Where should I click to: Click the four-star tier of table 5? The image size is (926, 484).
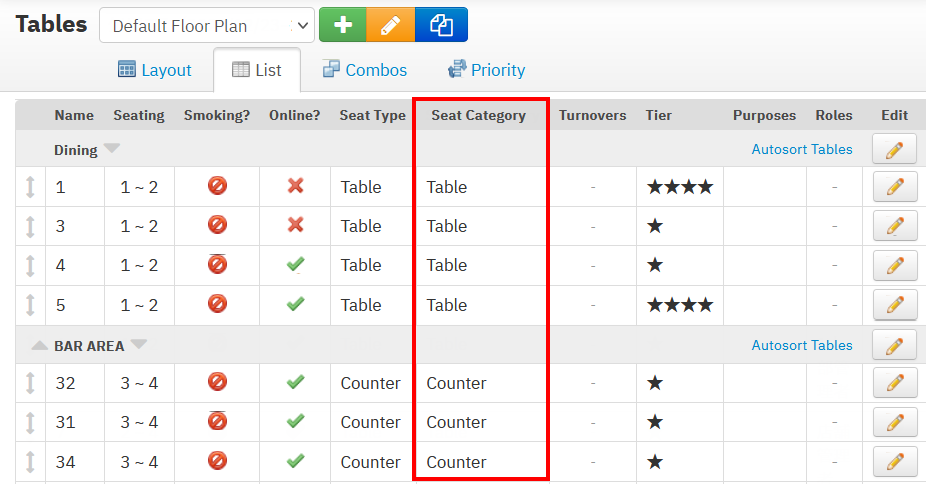679,305
